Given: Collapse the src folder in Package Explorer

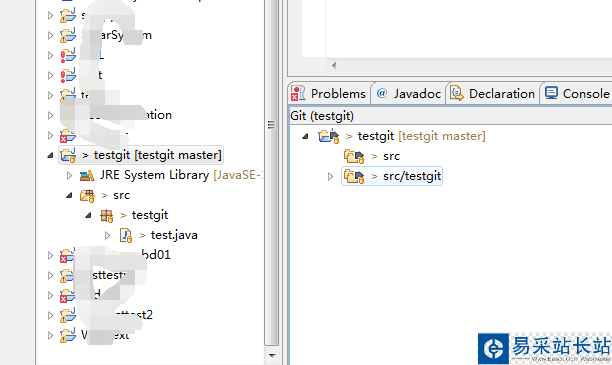Looking at the screenshot, I should [69, 195].
